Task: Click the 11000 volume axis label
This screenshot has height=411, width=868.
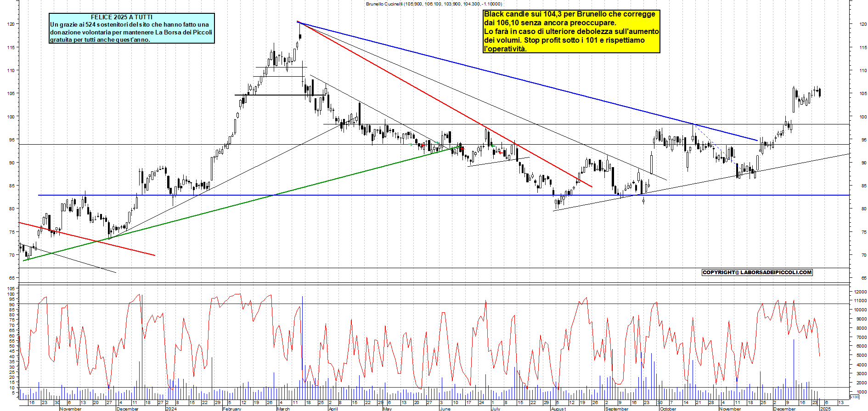Action: coord(860,301)
